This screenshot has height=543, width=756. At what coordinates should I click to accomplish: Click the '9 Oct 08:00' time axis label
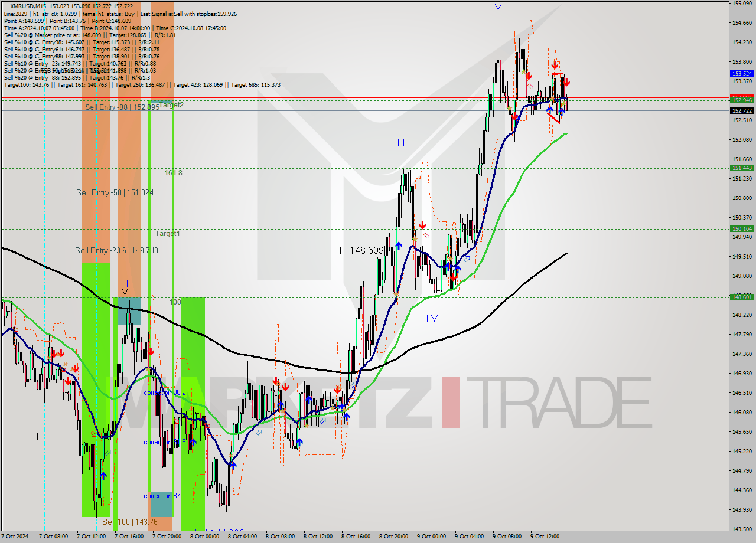click(507, 537)
